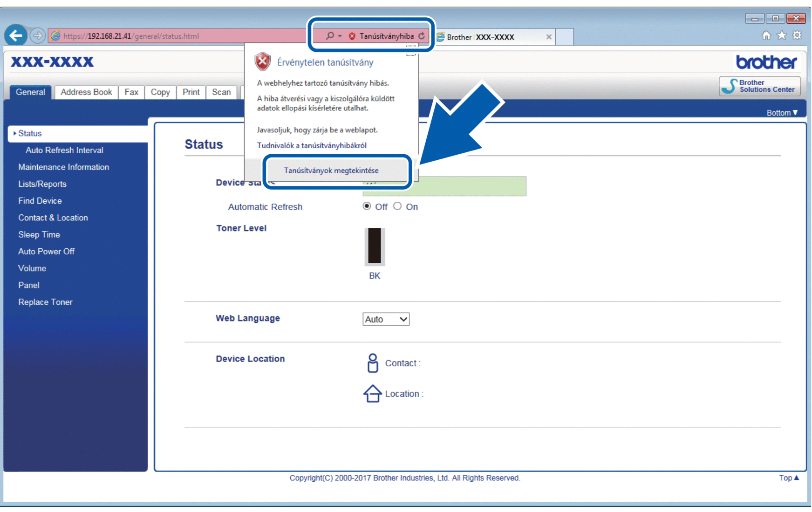Switch to the General tab
Image resolution: width=812 pixels, height=512 pixels.
click(x=30, y=92)
